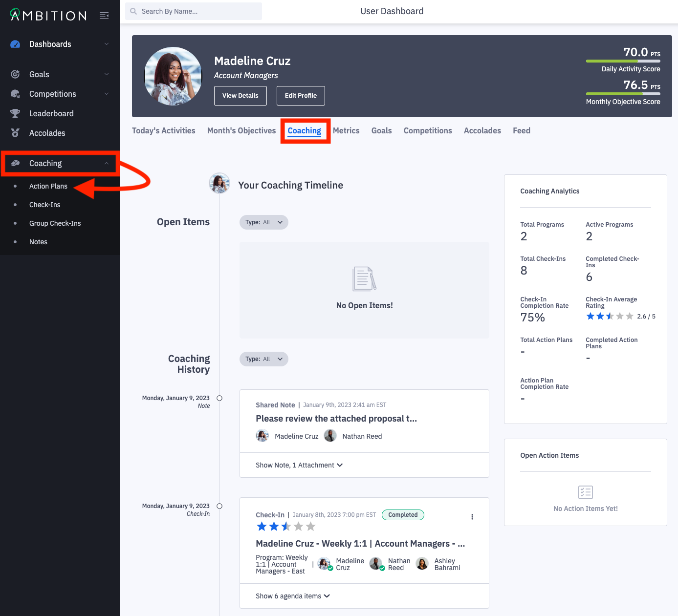This screenshot has width=678, height=616.
Task: Click Madeline Cruz's profile photo
Action: point(173,76)
